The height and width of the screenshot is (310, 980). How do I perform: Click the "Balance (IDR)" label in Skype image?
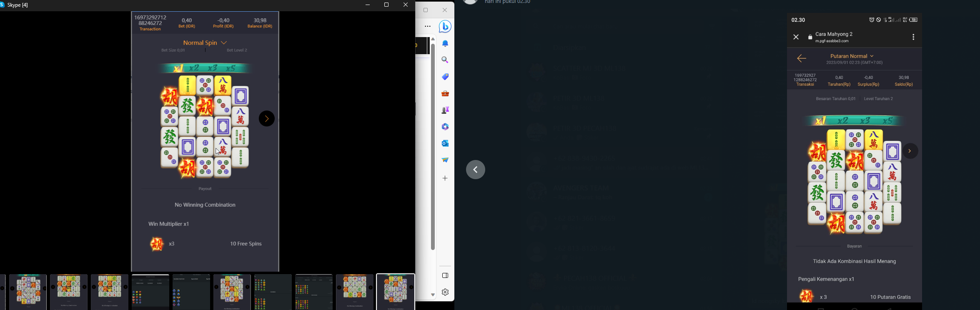260,26
